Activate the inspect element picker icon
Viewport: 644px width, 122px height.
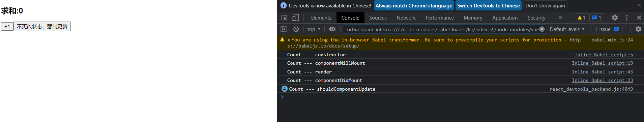[284, 18]
